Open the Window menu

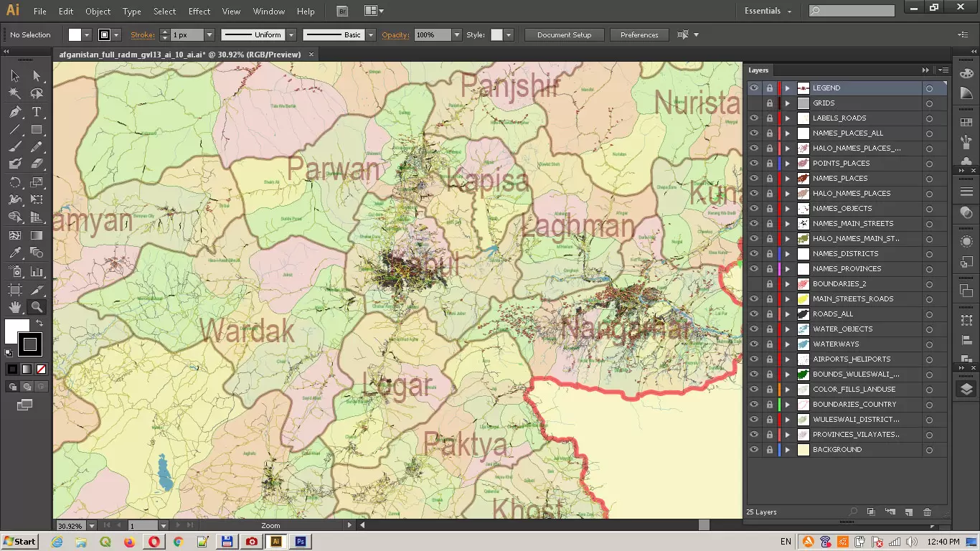click(x=269, y=11)
